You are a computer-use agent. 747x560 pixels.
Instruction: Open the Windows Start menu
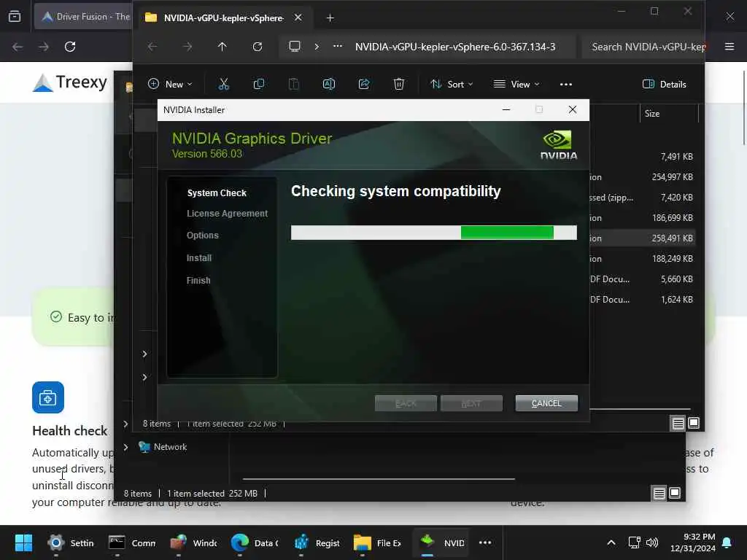pos(23,542)
